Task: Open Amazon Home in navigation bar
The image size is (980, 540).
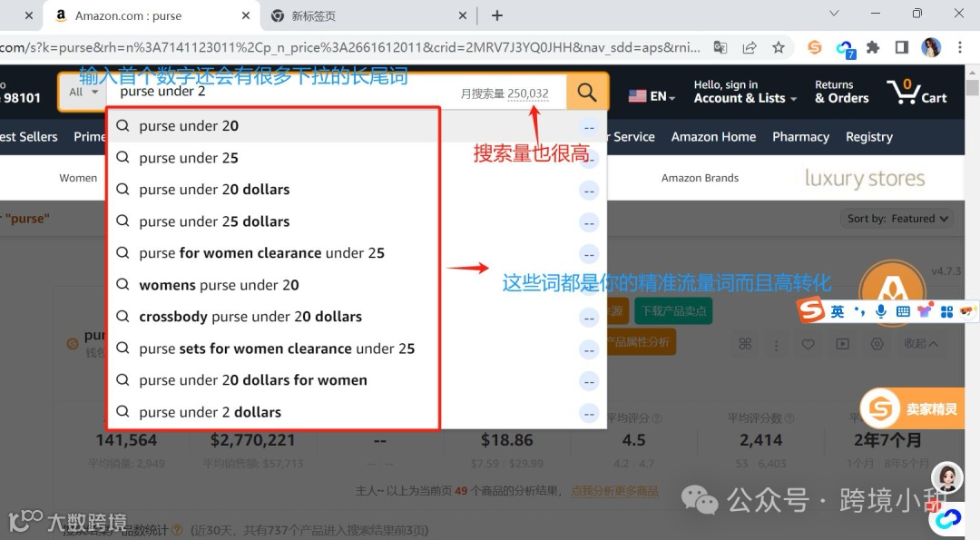Action: (714, 137)
